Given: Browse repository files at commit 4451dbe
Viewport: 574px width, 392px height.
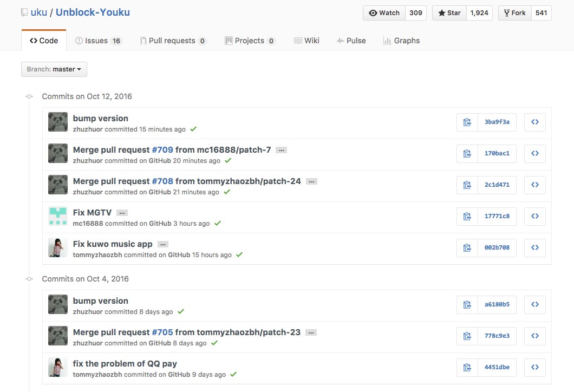Looking at the screenshot, I should 535,368.
